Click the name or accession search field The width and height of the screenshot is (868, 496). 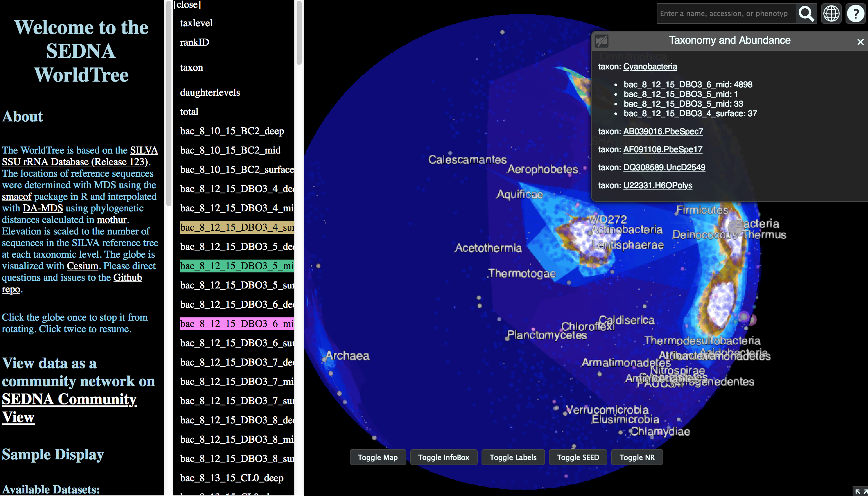[725, 13]
